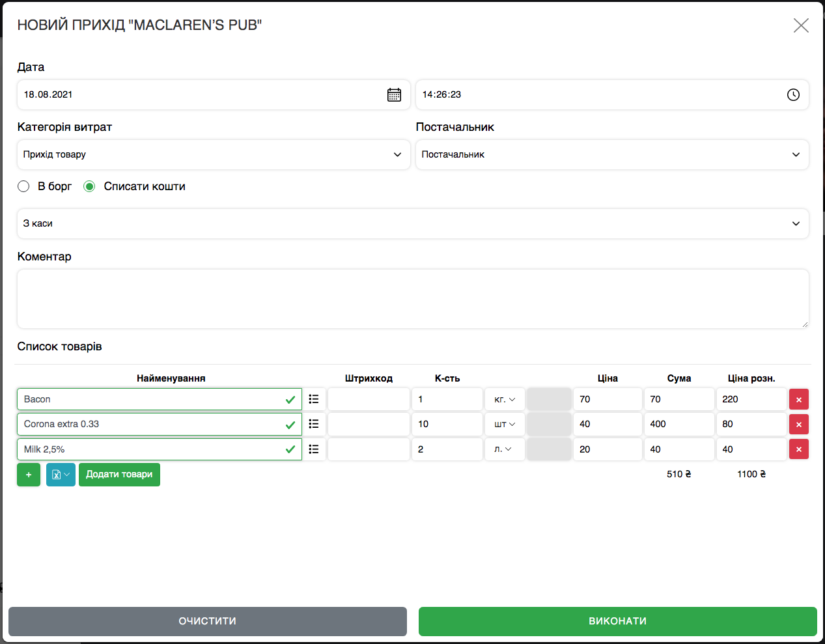Expand the "Категорія витрат" dropdown
The image size is (825, 644).
click(x=213, y=154)
